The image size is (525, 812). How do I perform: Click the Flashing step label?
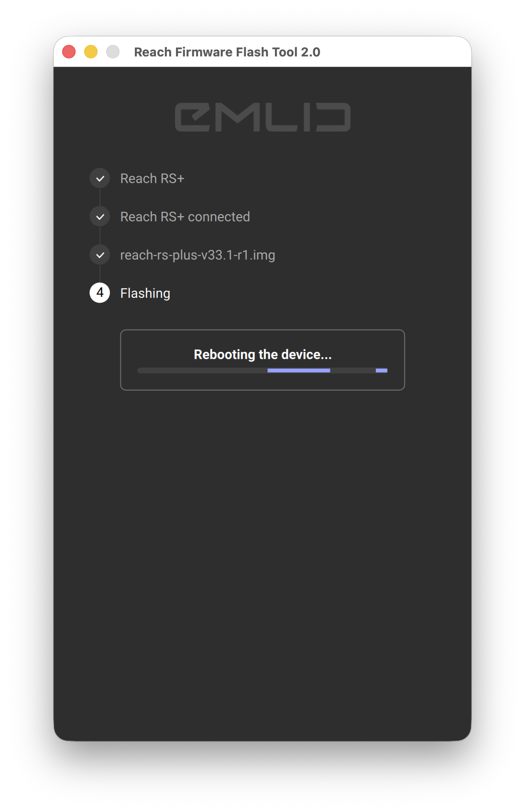pyautogui.click(x=145, y=293)
